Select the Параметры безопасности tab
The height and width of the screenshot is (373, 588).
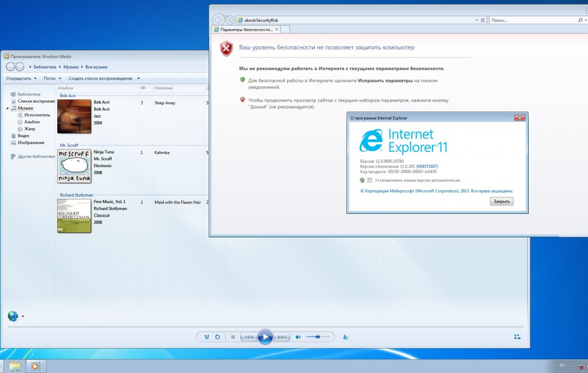[246, 29]
